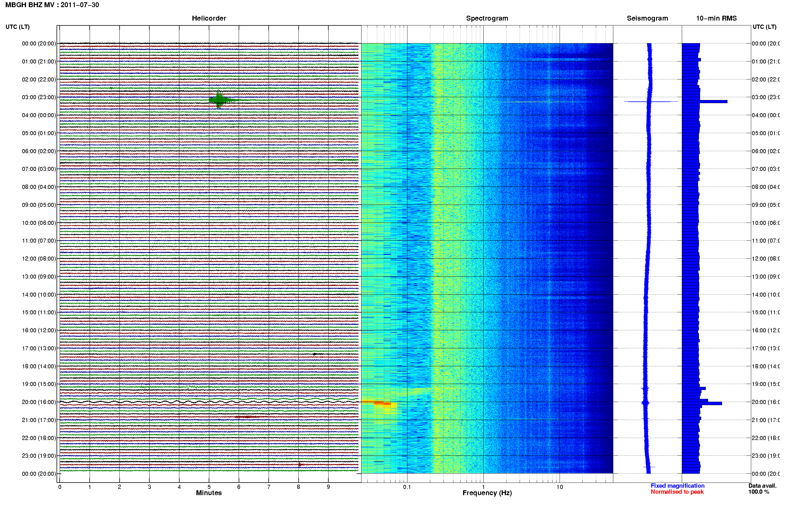Click the "5" label on the Minutes axis
Image resolution: width=812 pixels, height=508 pixels.
209,487
